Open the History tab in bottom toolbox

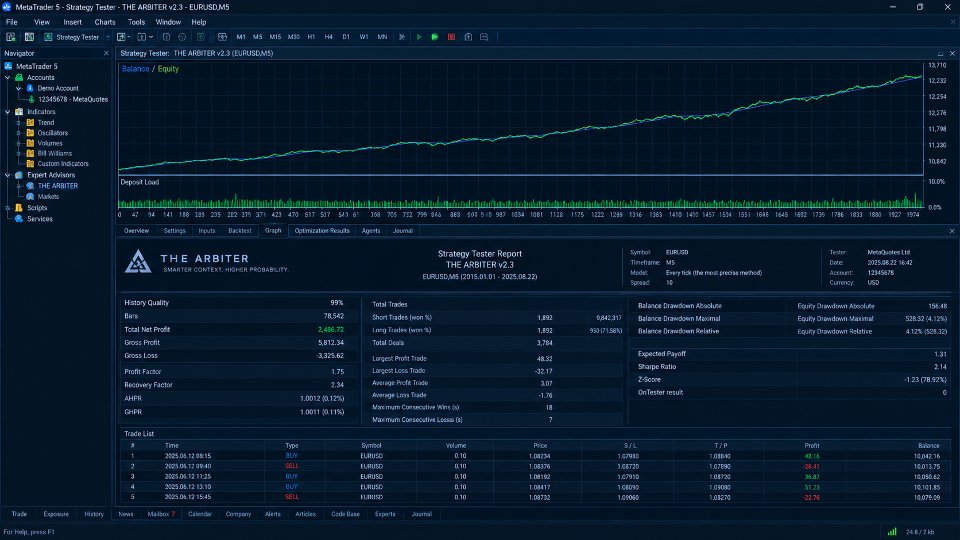[x=94, y=514]
